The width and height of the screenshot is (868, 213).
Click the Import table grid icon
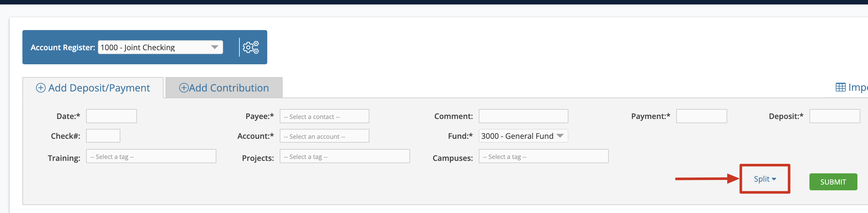click(840, 87)
